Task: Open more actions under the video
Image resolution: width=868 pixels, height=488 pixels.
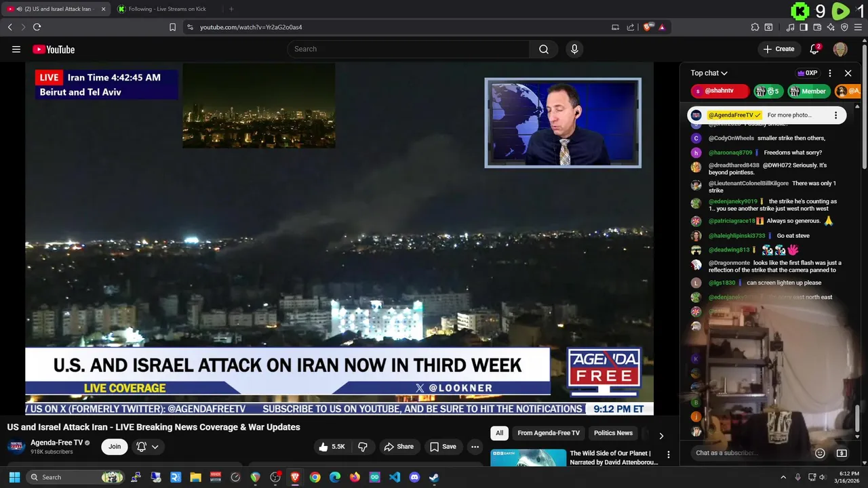Action: pyautogui.click(x=475, y=447)
